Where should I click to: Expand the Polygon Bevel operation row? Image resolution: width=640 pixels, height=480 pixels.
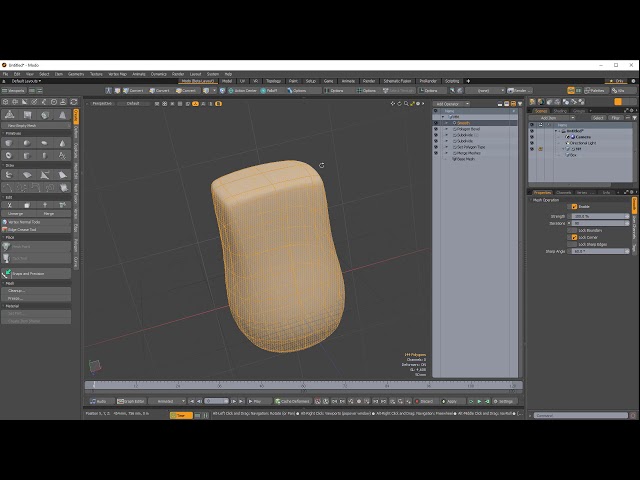[446, 129]
